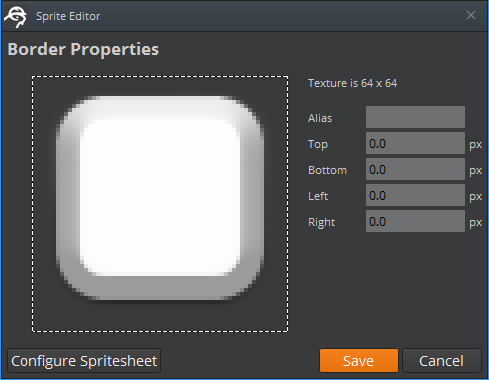Screen dimensions: 489x380
Task: Close the Sprite Editor dialog
Action: pyautogui.click(x=471, y=15)
